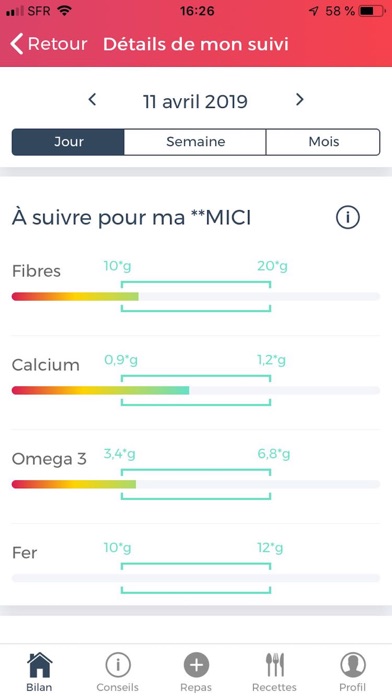392x696 pixels.
Task: Go to previous day with left arrow
Action: point(92,99)
